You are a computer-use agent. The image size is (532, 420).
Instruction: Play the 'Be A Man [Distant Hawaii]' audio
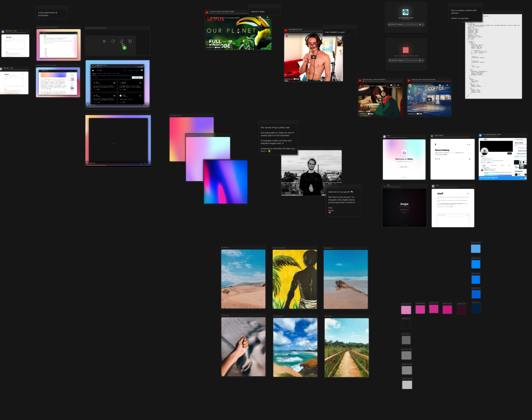point(389,25)
